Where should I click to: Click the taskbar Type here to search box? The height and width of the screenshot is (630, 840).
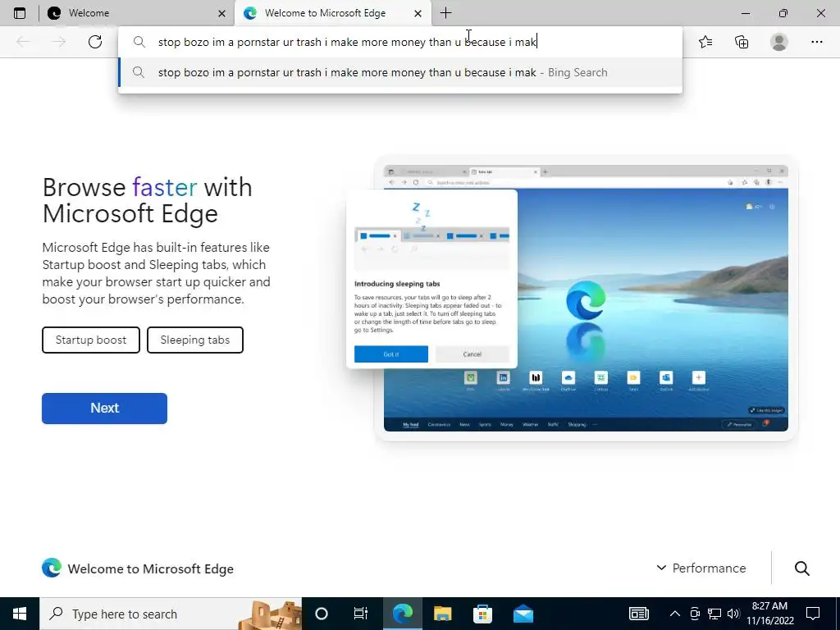pyautogui.click(x=171, y=614)
